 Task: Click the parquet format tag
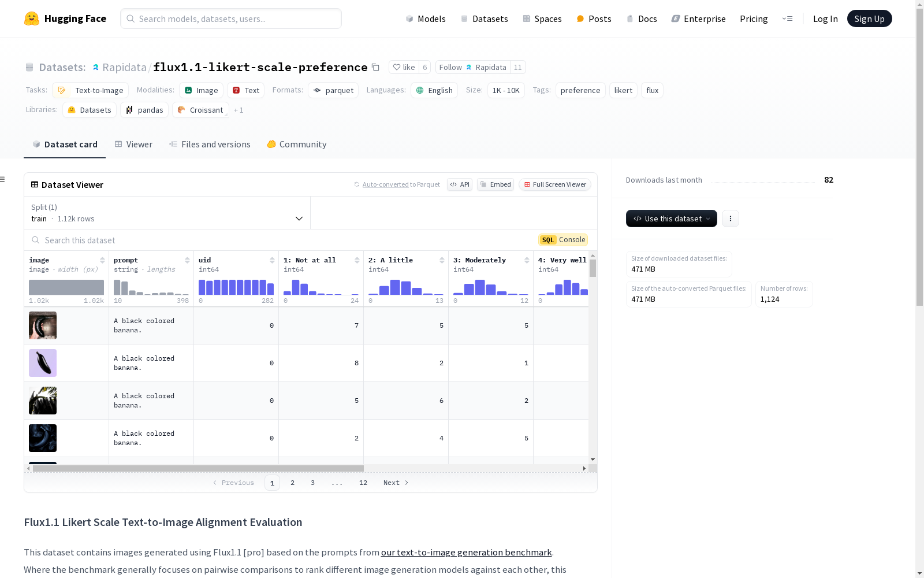pyautogui.click(x=333, y=90)
